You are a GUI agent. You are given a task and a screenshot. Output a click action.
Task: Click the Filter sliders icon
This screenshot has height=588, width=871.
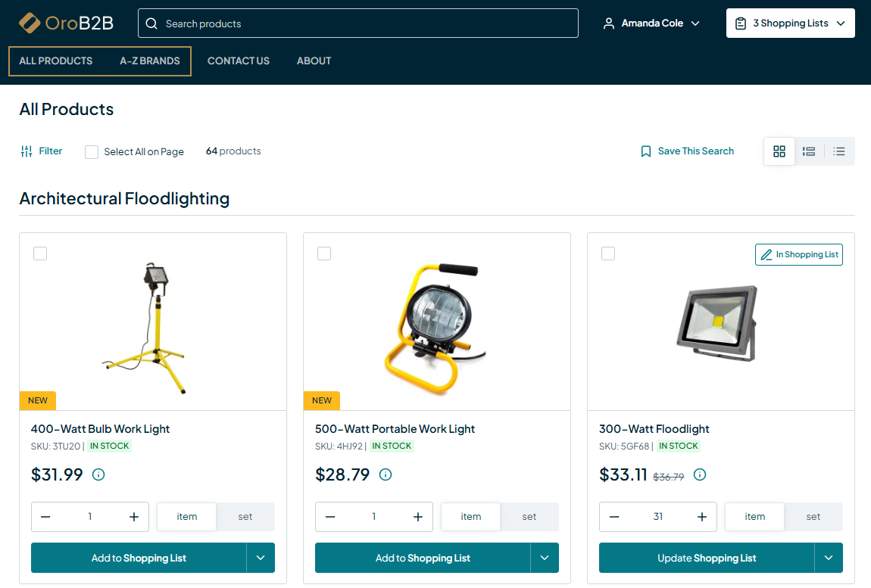27,151
